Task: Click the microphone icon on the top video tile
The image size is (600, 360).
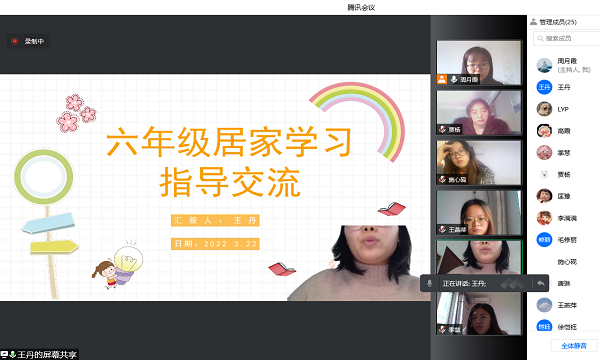Action: click(454, 79)
